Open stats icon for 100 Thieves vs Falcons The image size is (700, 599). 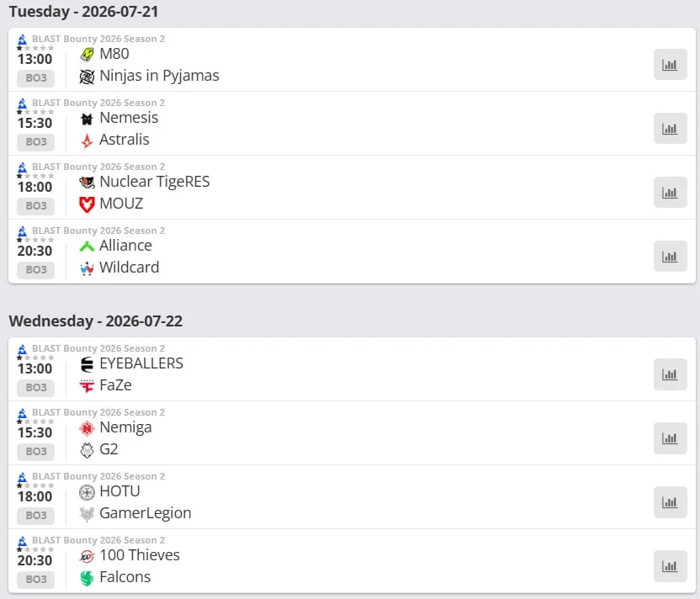670,565
